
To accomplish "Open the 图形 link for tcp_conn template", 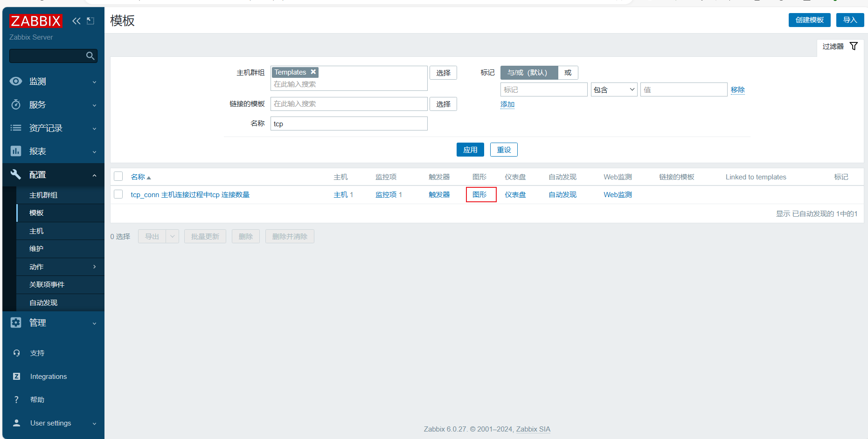I will tap(479, 194).
